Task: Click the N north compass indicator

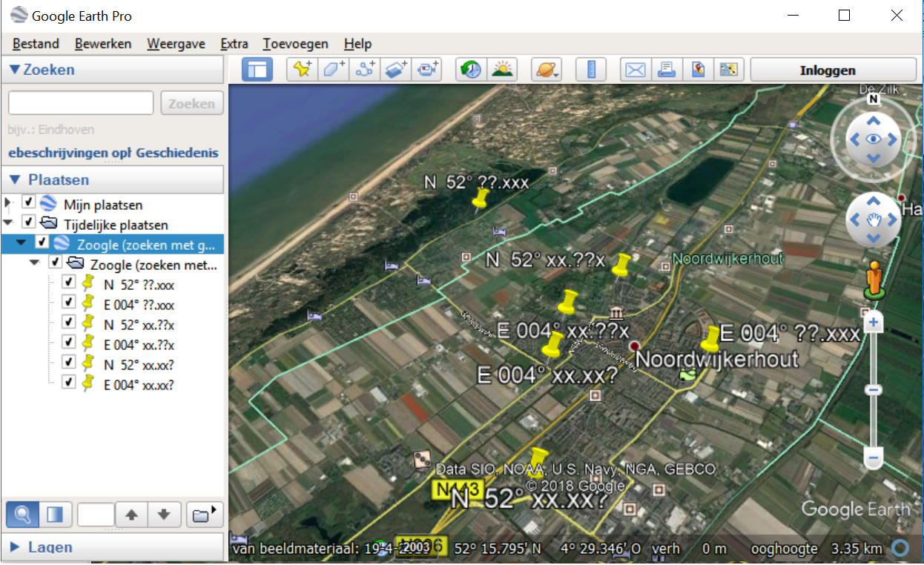Action: coord(874,99)
